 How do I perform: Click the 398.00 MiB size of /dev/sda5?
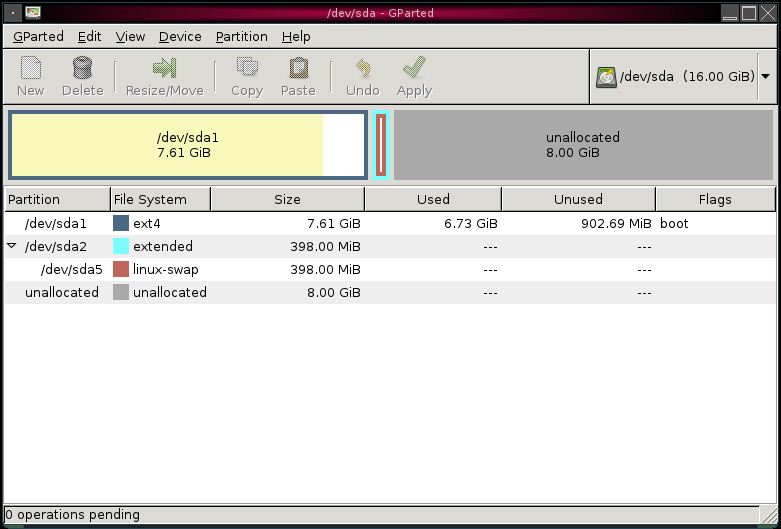325,269
